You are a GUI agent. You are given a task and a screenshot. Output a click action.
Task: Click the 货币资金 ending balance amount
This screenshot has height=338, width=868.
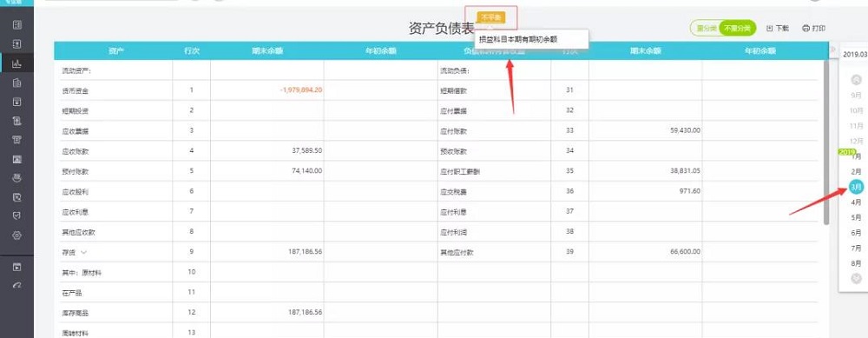(301, 89)
